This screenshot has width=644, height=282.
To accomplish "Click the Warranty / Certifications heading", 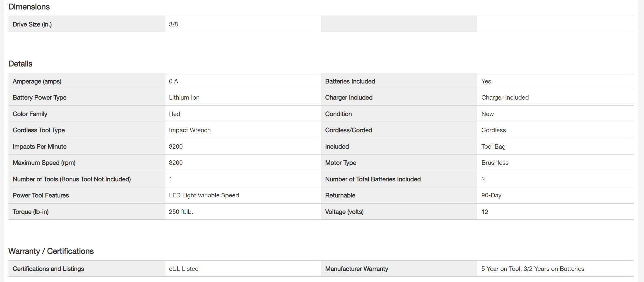I will [x=51, y=251].
